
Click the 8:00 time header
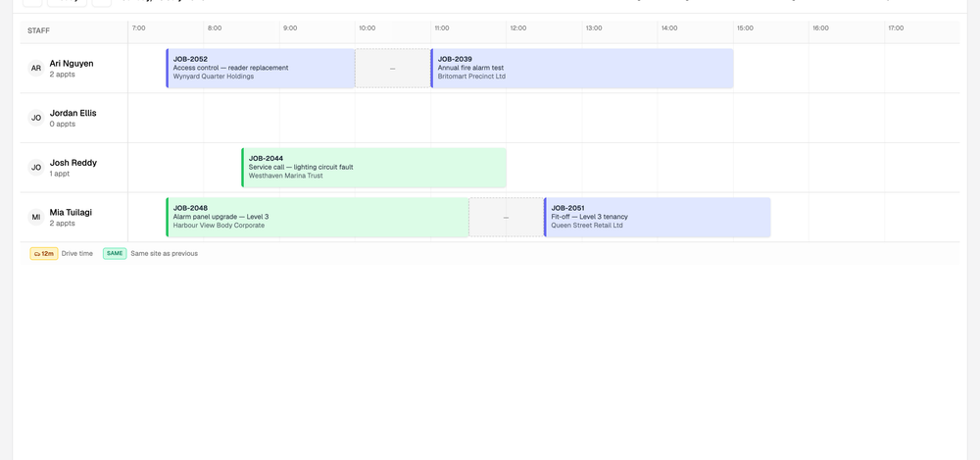(x=215, y=28)
